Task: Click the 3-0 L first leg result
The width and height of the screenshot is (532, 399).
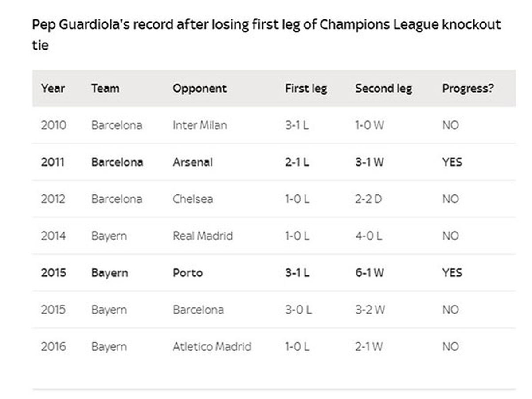Action: pyautogui.click(x=298, y=310)
